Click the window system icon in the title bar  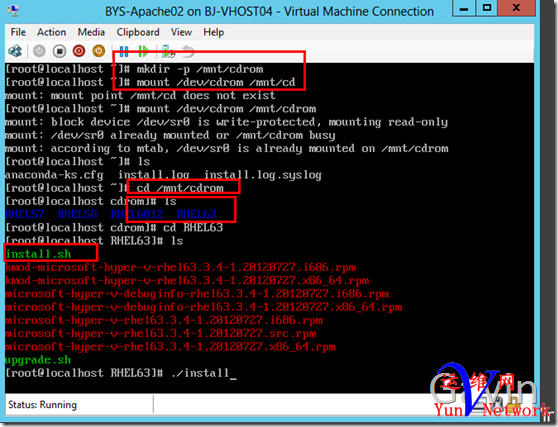coord(14,11)
